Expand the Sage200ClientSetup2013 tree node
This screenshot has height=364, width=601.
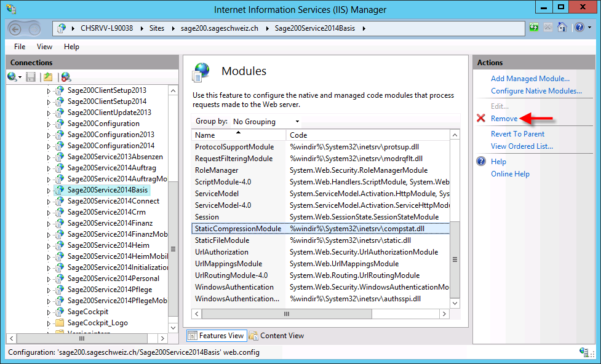pyautogui.click(x=49, y=91)
